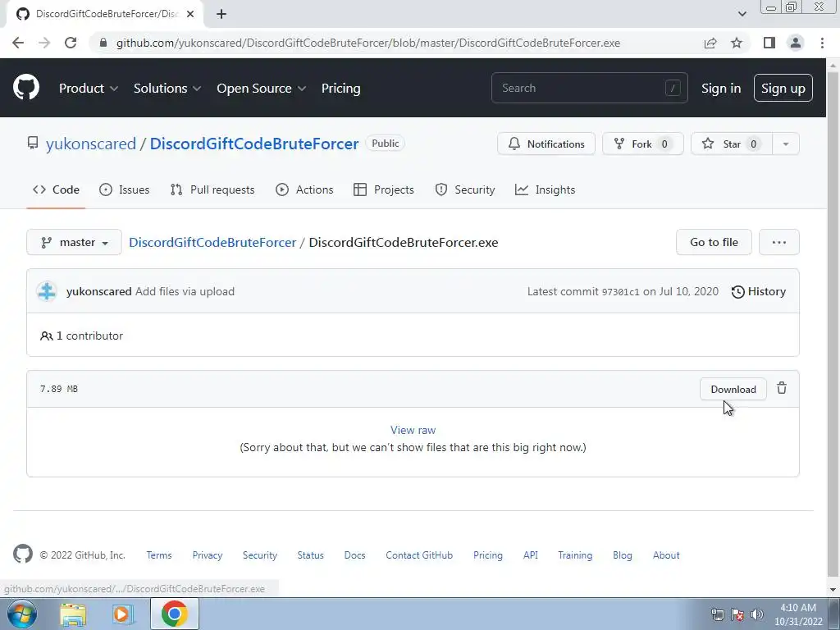Image resolution: width=840 pixels, height=630 pixels.
Task: Open DiscordGiftCodeBruteForcer repository title link
Action: click(254, 144)
